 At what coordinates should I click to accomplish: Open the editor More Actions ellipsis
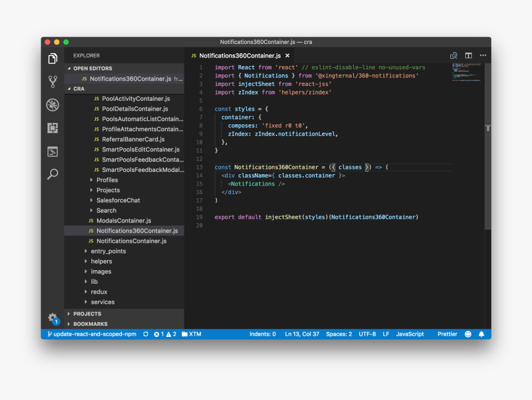tap(483, 56)
